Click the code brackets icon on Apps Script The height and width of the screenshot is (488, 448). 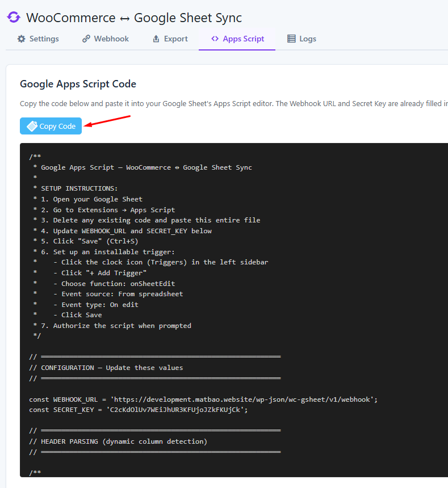(215, 39)
